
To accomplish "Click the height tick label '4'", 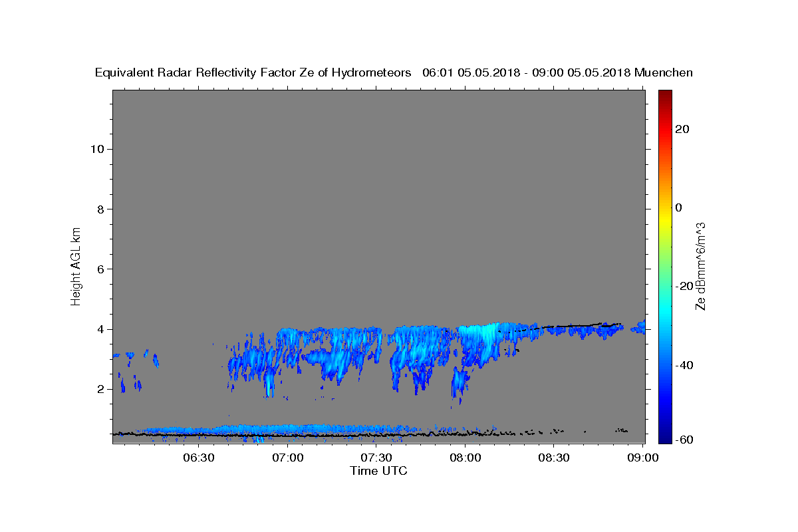I will pos(100,329).
